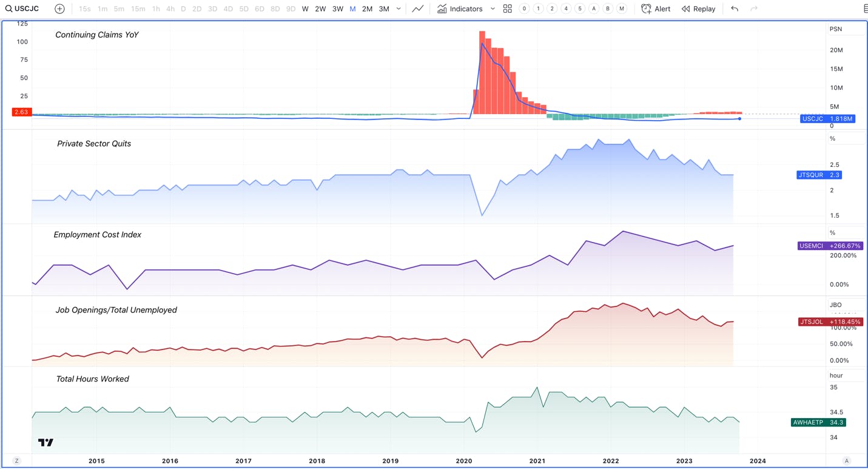Undo the last chart change

[735, 9]
